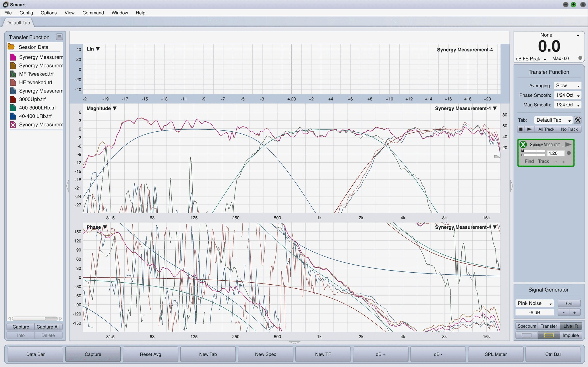Screen dimensions: 588x367
Task: Open the dB FS Peak meter type dropdown
Action: point(531,59)
